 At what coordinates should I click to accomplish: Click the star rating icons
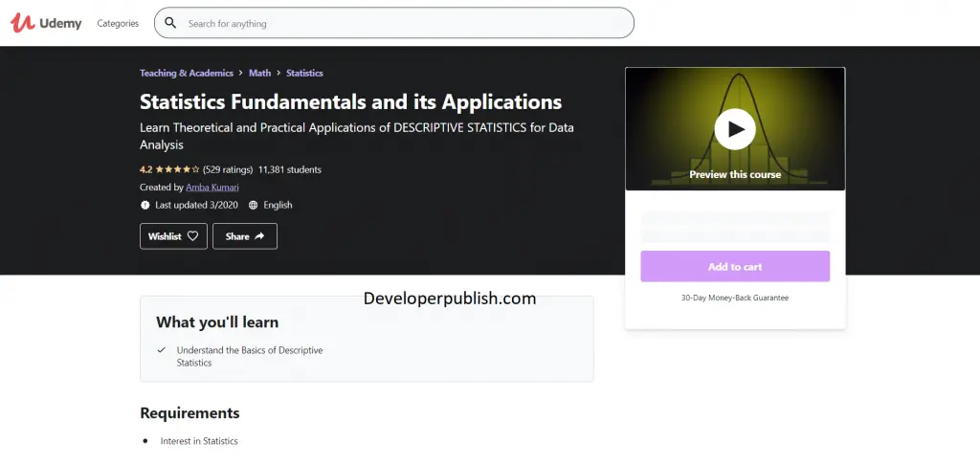177,169
